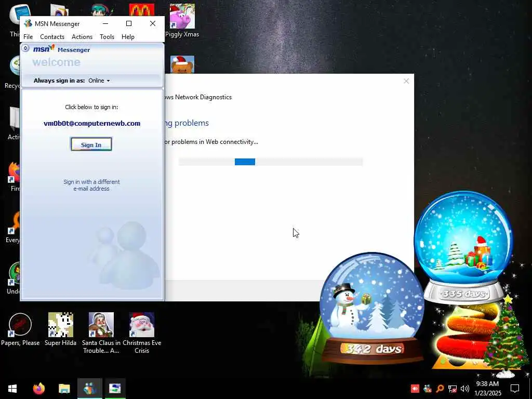Open the Tools menu
The height and width of the screenshot is (399, 532).
107,37
